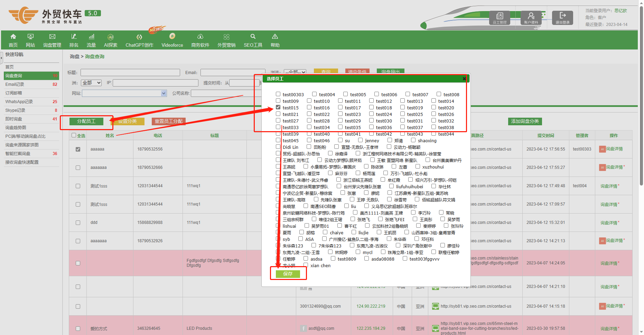Close the 选择员工 dialog

[x=464, y=79]
